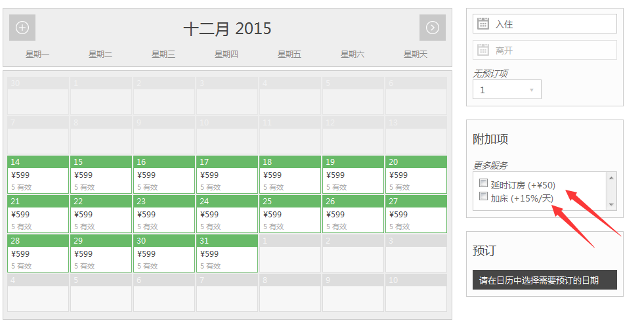644x327 pixels.
Task: Choose December 19 date cell
Action: coord(353,175)
